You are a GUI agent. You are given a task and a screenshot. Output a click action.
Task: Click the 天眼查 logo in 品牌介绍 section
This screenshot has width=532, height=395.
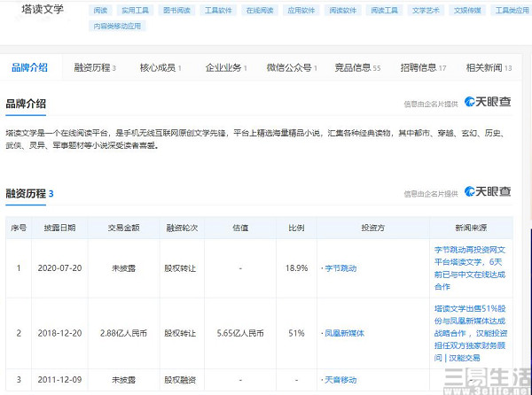click(488, 102)
